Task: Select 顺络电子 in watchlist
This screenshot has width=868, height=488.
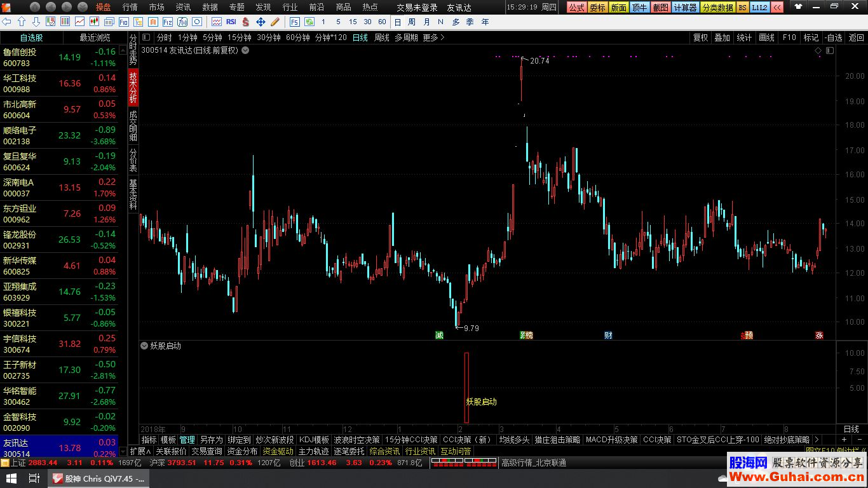Action: (x=59, y=135)
